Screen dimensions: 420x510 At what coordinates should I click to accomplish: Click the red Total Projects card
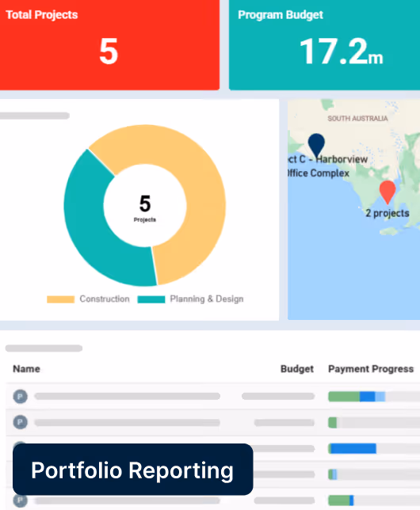[109, 45]
